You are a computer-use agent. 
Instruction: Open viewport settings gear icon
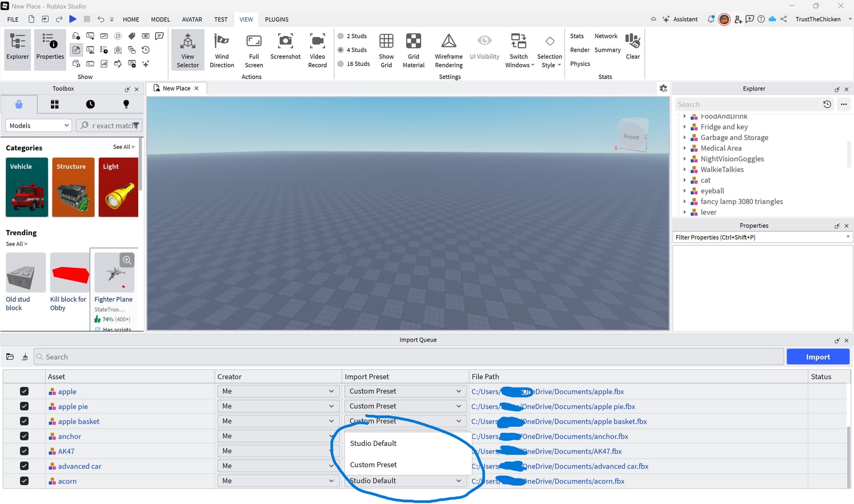663,88
